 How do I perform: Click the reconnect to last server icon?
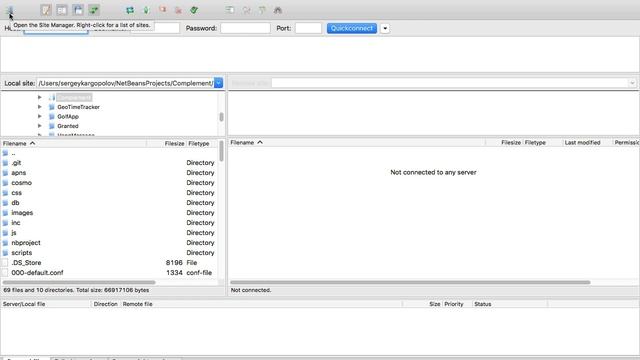click(x=194, y=10)
